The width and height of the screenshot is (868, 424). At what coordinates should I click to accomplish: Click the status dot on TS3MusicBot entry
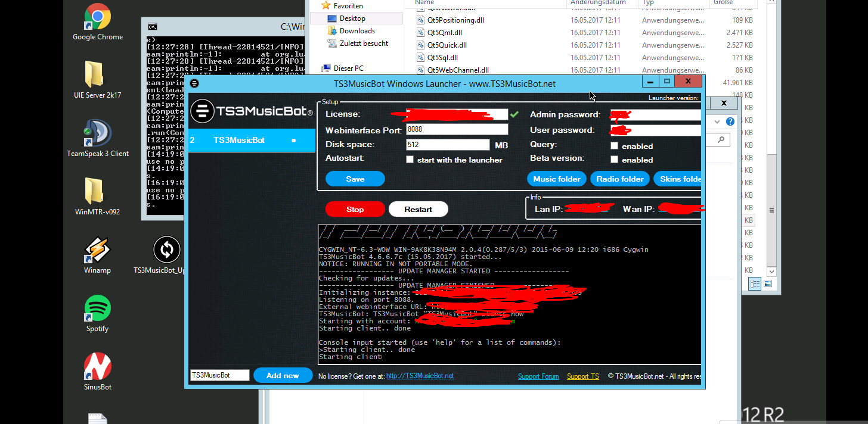click(293, 141)
